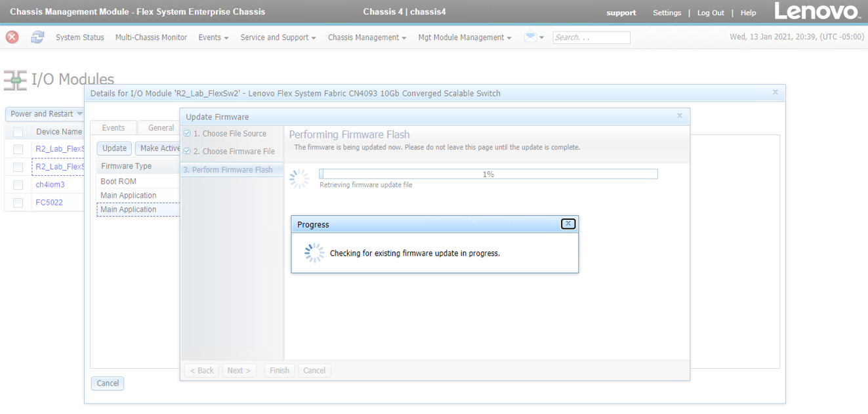Viewport: 868px width, 414px height.
Task: Click the Chassis Management Module title text
Action: (x=138, y=12)
